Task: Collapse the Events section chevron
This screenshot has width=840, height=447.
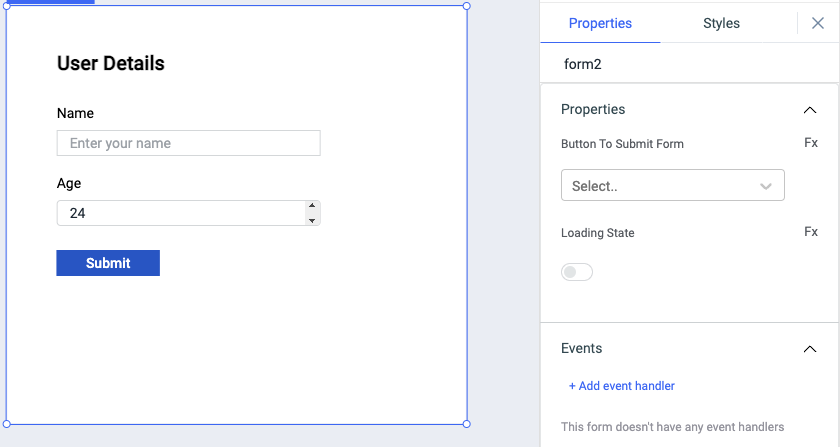Action: pyautogui.click(x=810, y=349)
